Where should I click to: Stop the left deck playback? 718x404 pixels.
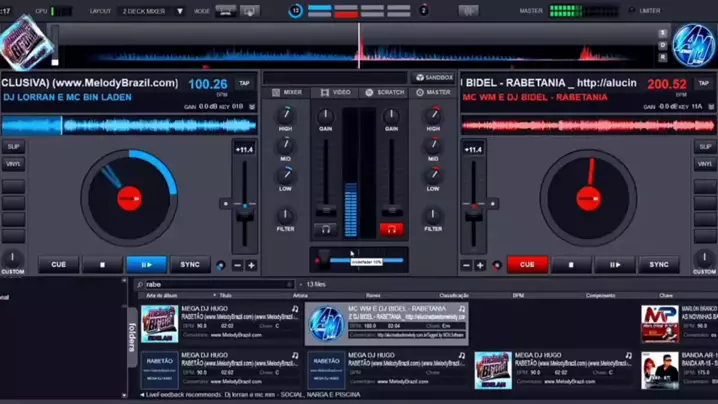102,265
